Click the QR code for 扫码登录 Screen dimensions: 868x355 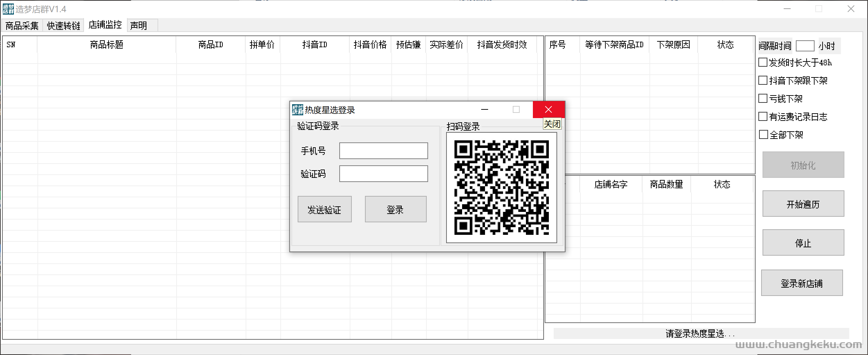501,188
